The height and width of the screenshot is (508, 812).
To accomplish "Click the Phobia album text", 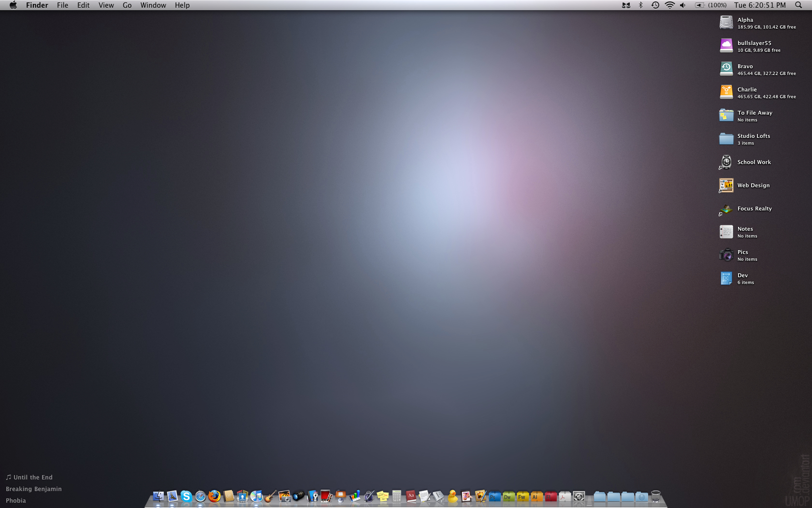I will 16,501.
